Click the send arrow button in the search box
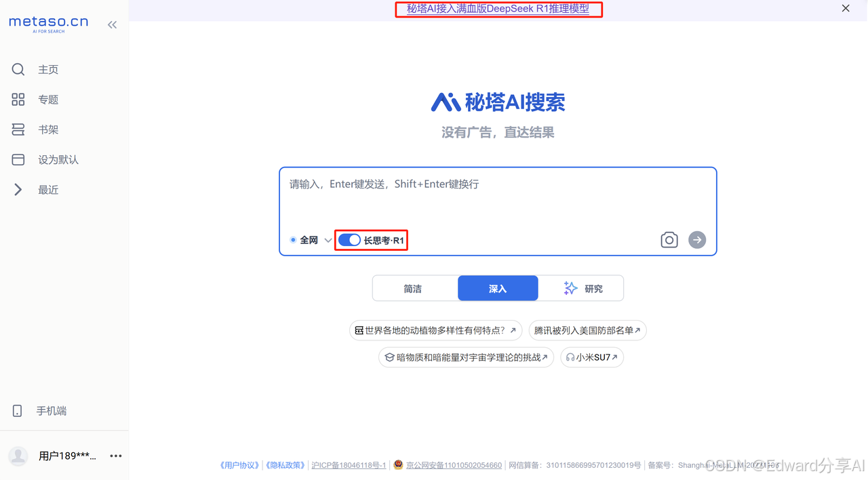The width and height of the screenshot is (868, 480). pyautogui.click(x=697, y=240)
